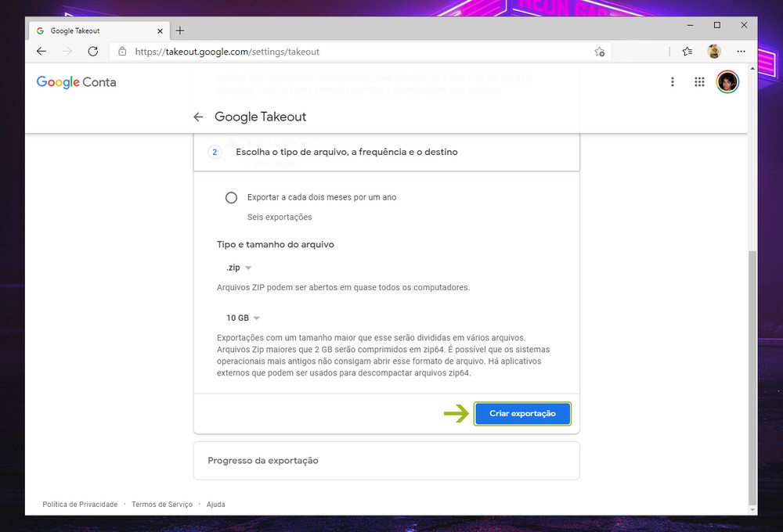The width and height of the screenshot is (783, 532).
Task: Click the vertical page scrollbar thumb
Action: click(x=752, y=376)
